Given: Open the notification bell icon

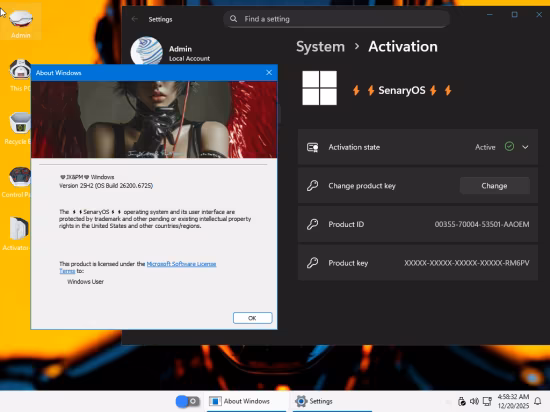Looking at the screenshot, I should [537, 401].
